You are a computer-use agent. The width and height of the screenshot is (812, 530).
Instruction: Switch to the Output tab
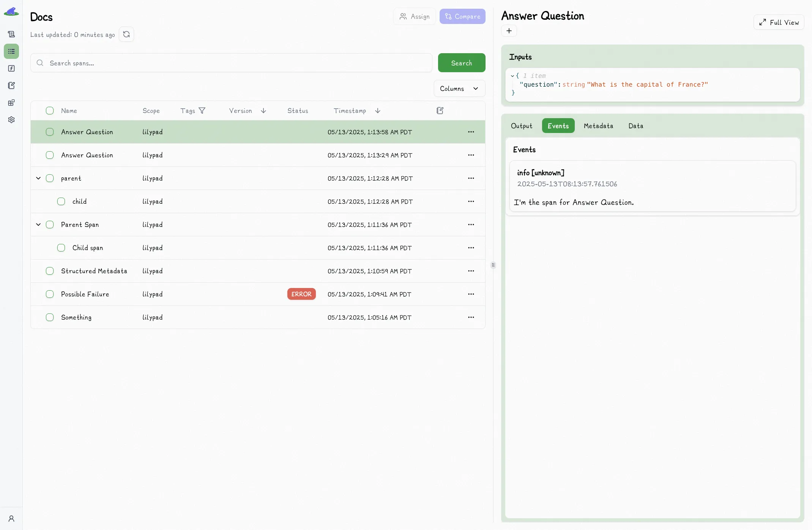click(521, 126)
